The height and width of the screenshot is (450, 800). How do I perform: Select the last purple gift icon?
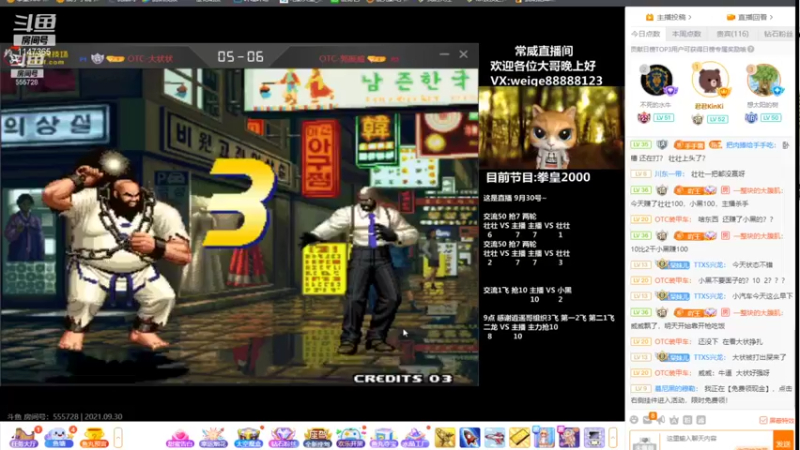[x=594, y=438]
